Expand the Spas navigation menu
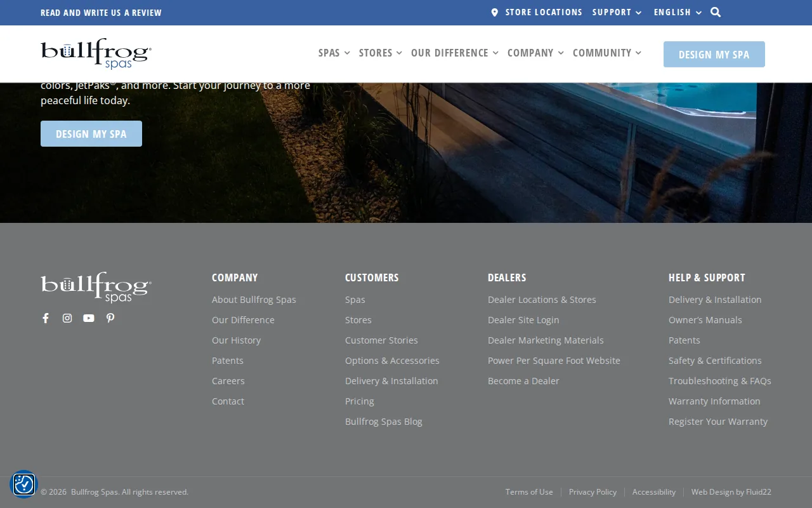This screenshot has height=508, width=812. [334, 53]
